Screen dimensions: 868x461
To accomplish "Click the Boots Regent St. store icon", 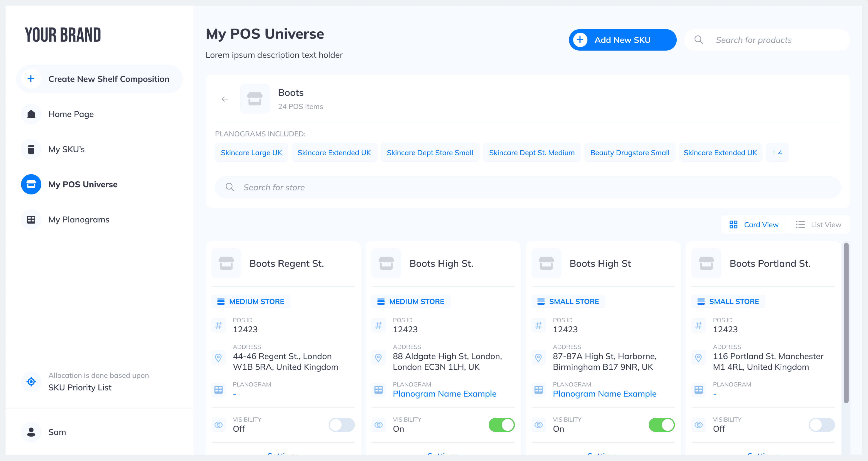I will coord(226,263).
